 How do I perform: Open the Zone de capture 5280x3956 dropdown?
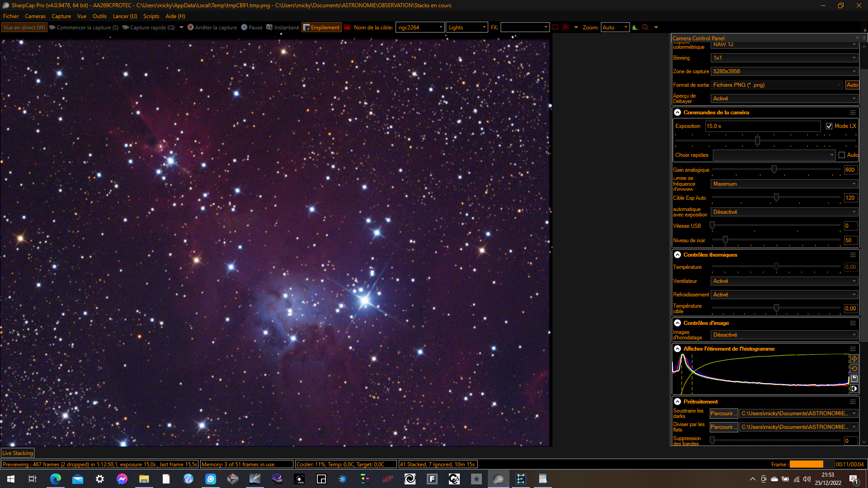(x=784, y=71)
